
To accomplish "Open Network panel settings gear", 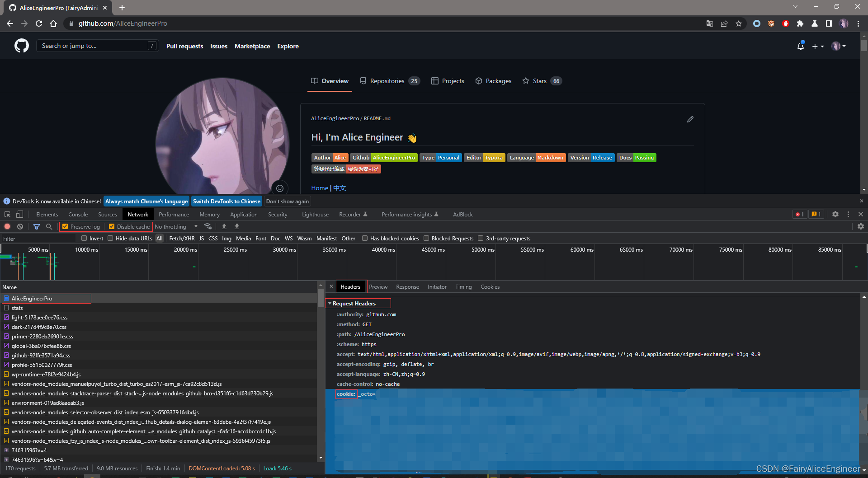I will tap(861, 226).
